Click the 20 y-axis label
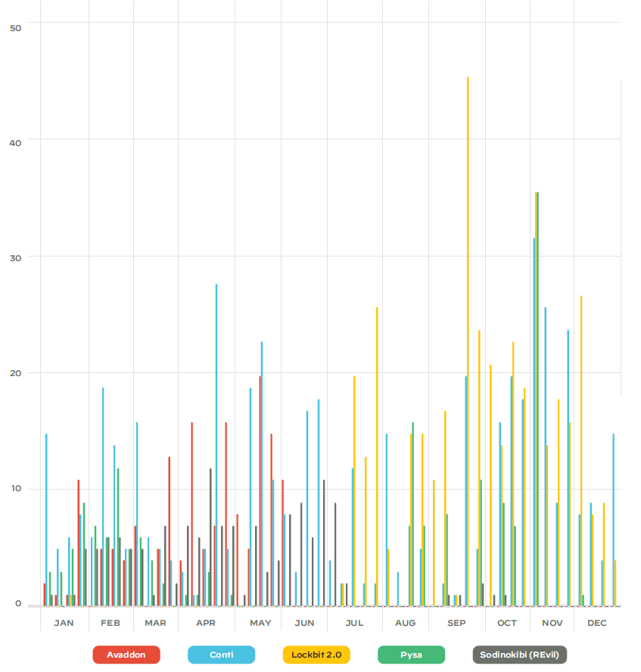This screenshot has height=672, width=641. pyautogui.click(x=15, y=373)
